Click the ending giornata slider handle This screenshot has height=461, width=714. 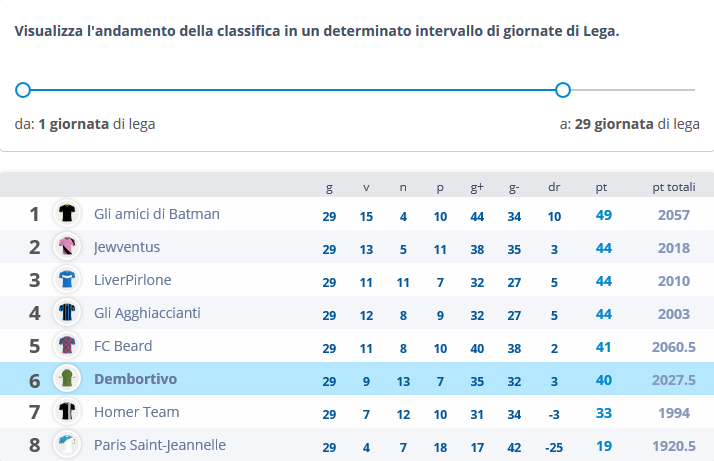tap(563, 90)
